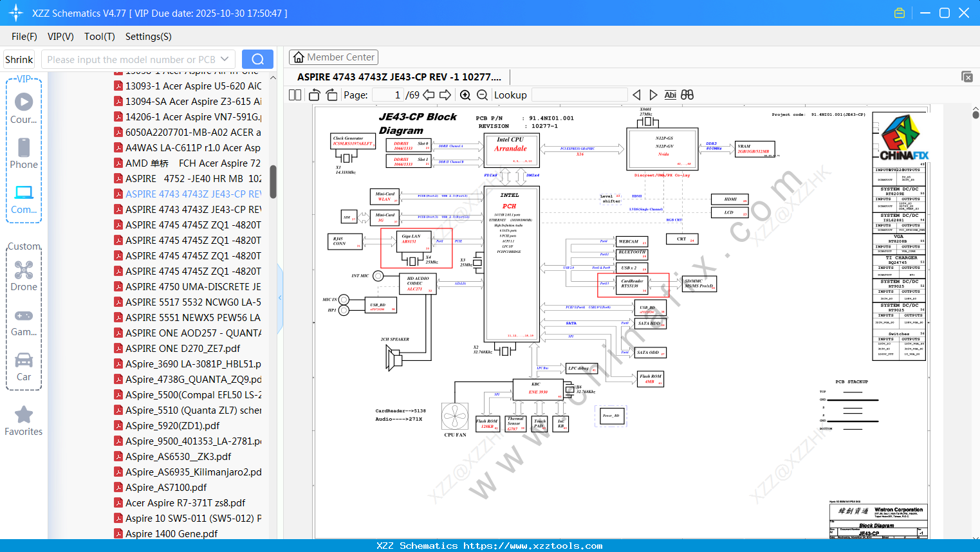Open ASPIRE 4750 UMA-DISCRETE file
This screenshot has height=552, width=980.
point(188,286)
